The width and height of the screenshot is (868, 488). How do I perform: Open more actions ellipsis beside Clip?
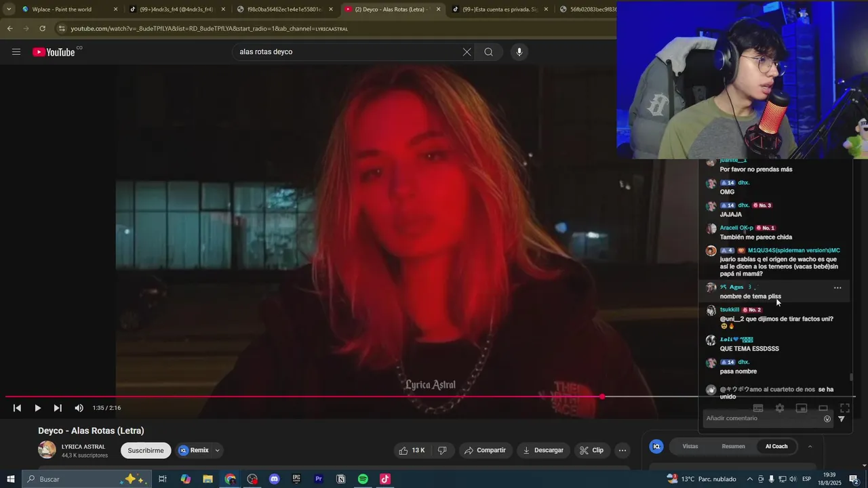click(x=623, y=450)
